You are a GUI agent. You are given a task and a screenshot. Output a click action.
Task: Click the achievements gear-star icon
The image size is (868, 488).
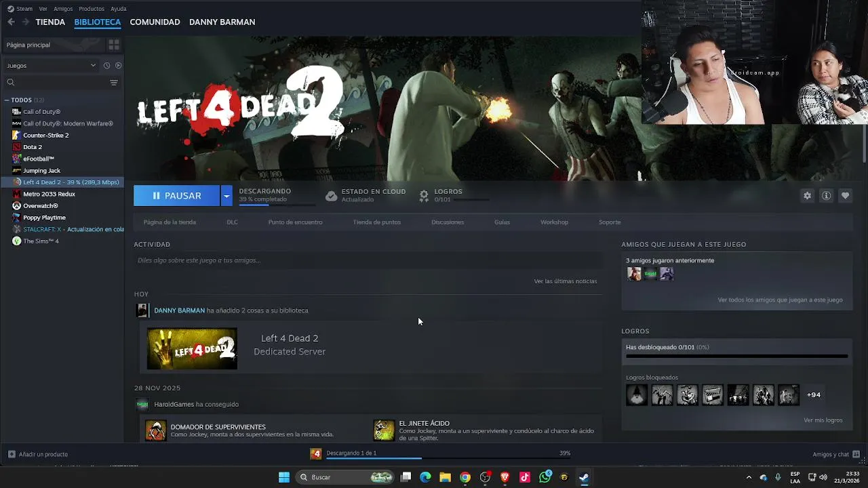pos(424,195)
